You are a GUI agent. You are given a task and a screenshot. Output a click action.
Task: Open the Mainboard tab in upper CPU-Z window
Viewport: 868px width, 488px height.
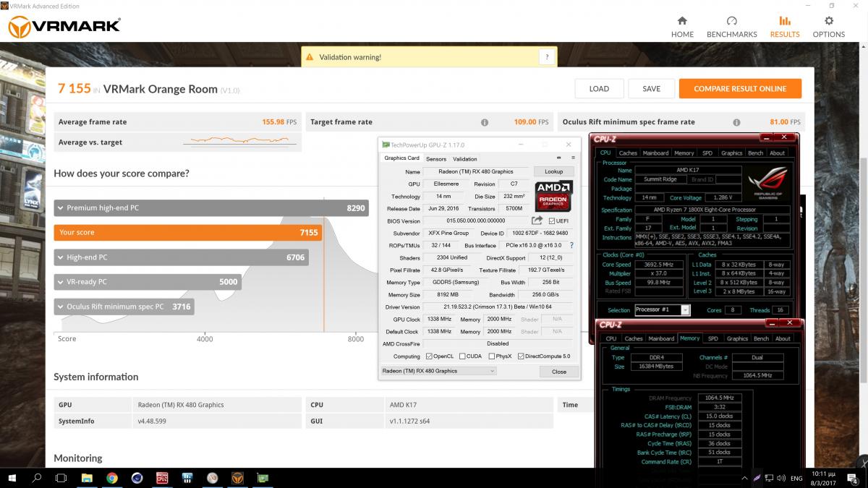tap(656, 153)
